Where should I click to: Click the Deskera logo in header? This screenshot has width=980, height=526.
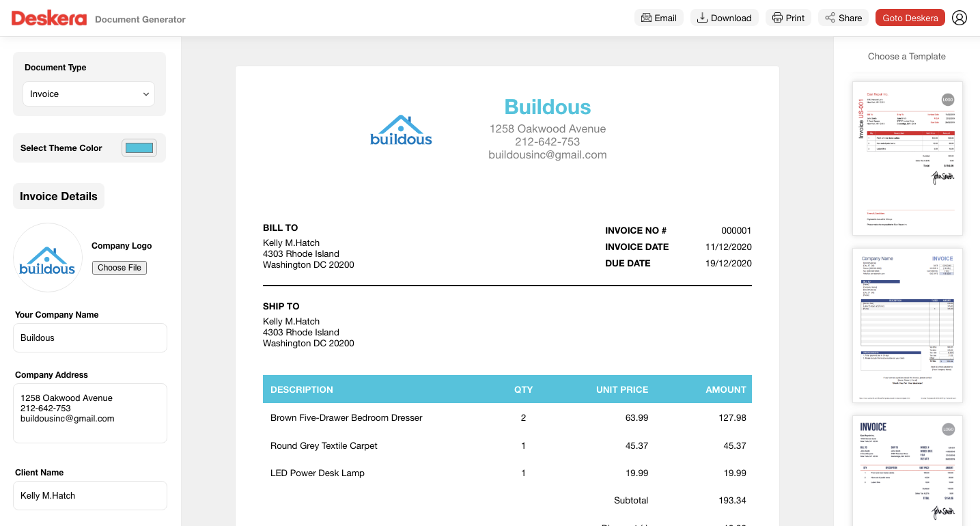tap(49, 18)
